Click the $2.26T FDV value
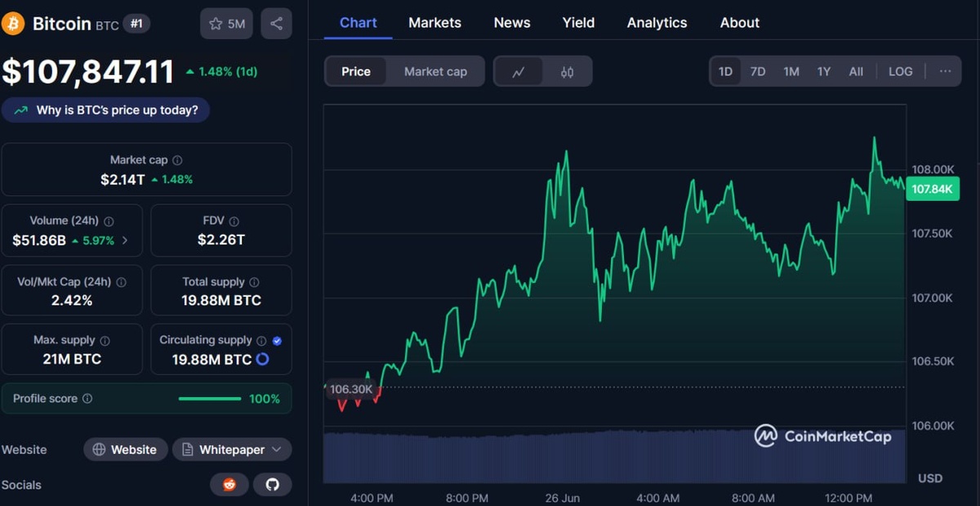This screenshot has height=506, width=980. [x=221, y=240]
